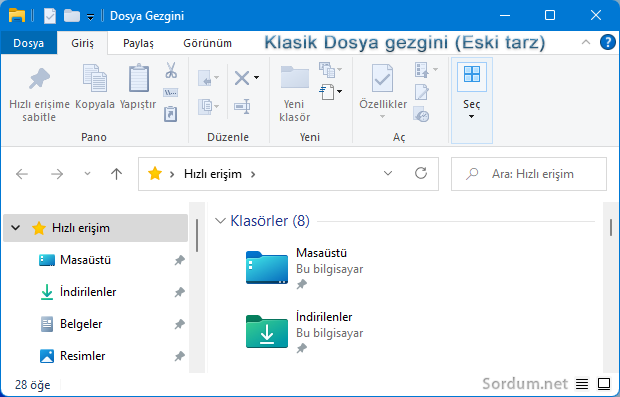This screenshot has height=397, width=620.
Task: Unpin Masaüstü in the navigation pane
Action: pos(180,260)
